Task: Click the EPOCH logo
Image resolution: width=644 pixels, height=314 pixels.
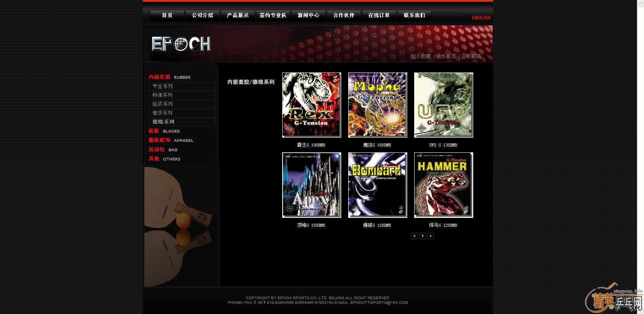Action: [x=181, y=44]
